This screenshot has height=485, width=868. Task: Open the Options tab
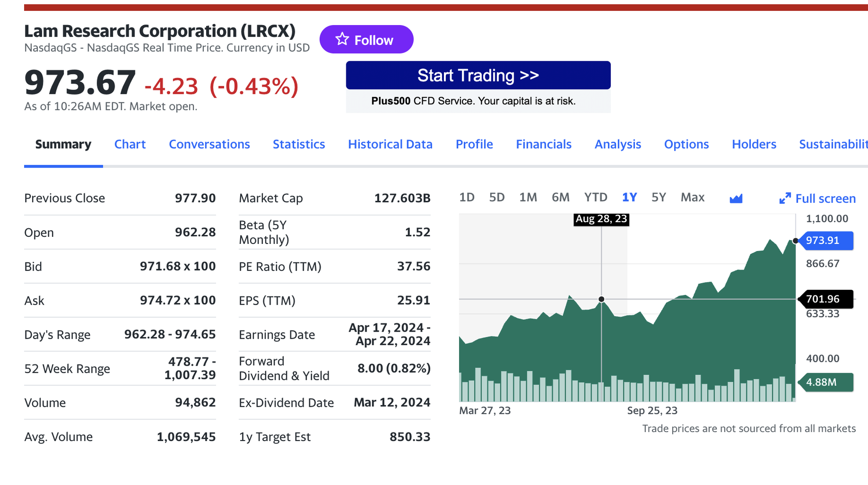point(686,144)
